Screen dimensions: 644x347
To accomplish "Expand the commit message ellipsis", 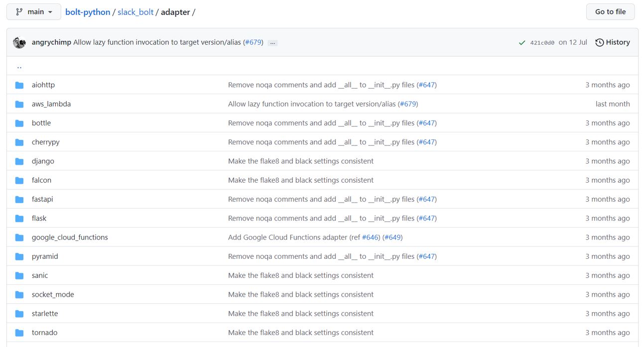I will click(272, 43).
